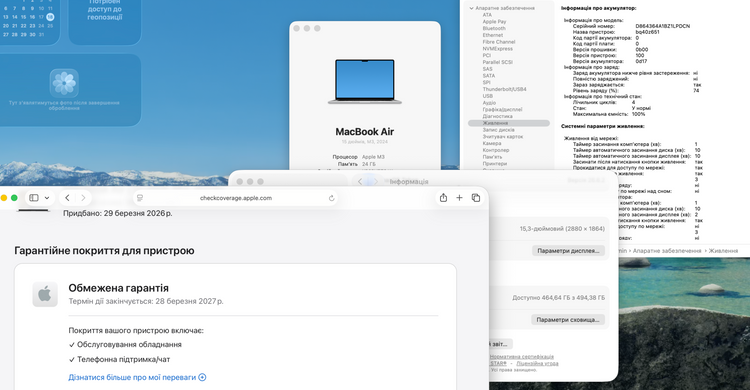Viewport: 750px width, 390px height.
Task: Click the Параметри дисплея button
Action: coord(568,251)
